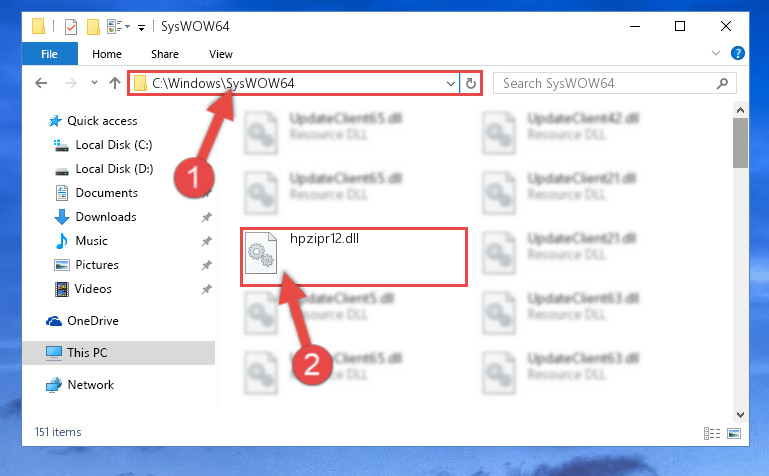This screenshot has height=476, width=769.
Task: Click the Properties quick access toolbar icon
Action: [x=71, y=26]
